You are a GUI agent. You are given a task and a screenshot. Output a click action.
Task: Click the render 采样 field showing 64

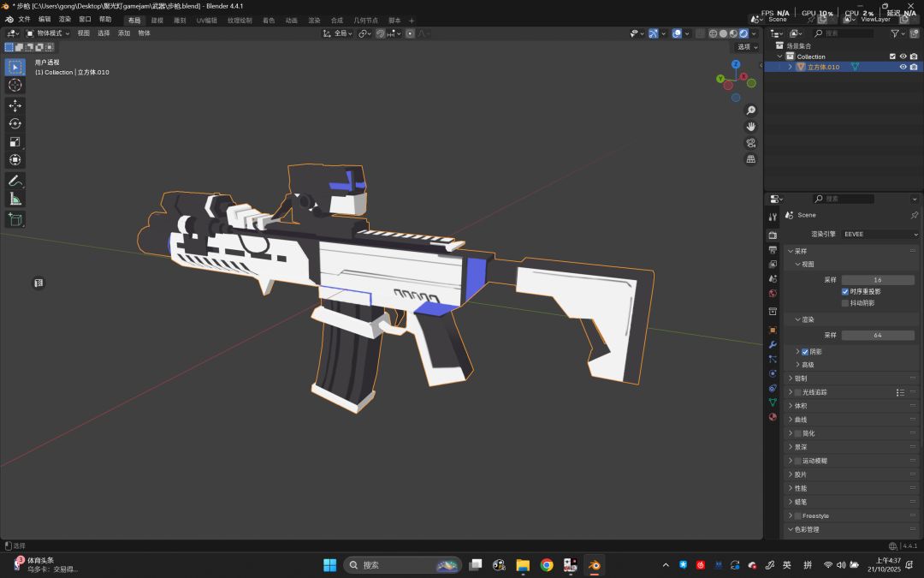tap(878, 335)
